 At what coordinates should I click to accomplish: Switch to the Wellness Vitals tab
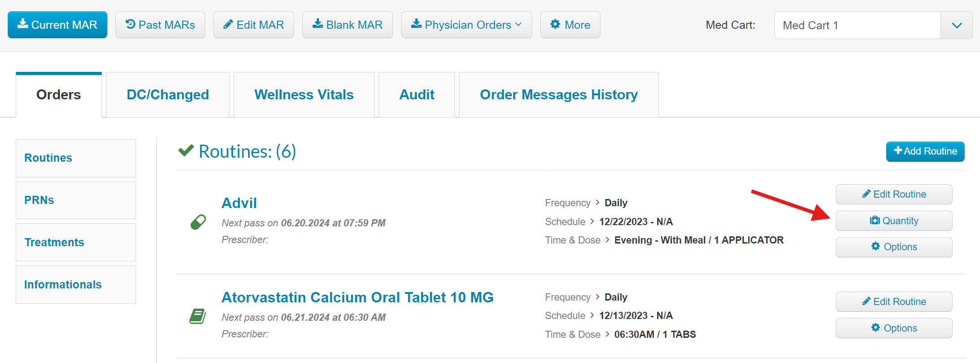304,95
